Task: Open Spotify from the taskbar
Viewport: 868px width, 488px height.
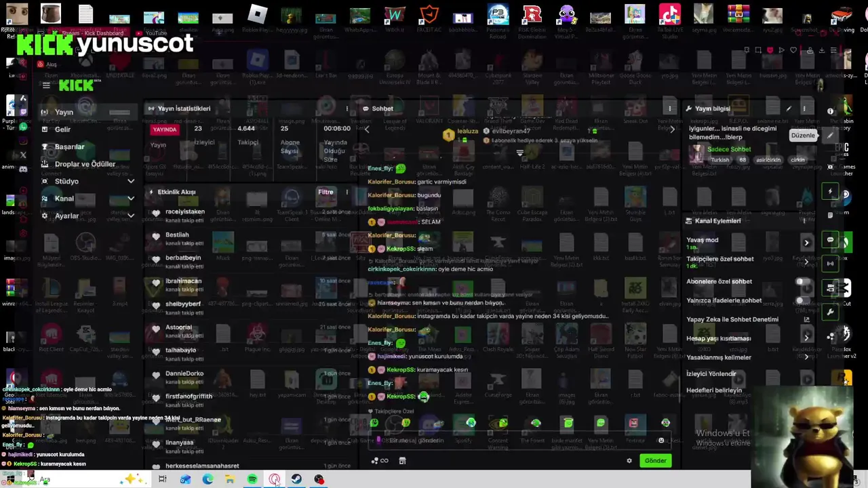Action: pyautogui.click(x=252, y=480)
